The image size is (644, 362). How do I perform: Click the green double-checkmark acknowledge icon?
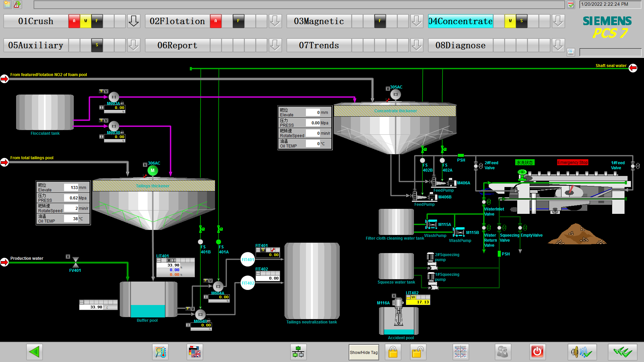tap(623, 352)
